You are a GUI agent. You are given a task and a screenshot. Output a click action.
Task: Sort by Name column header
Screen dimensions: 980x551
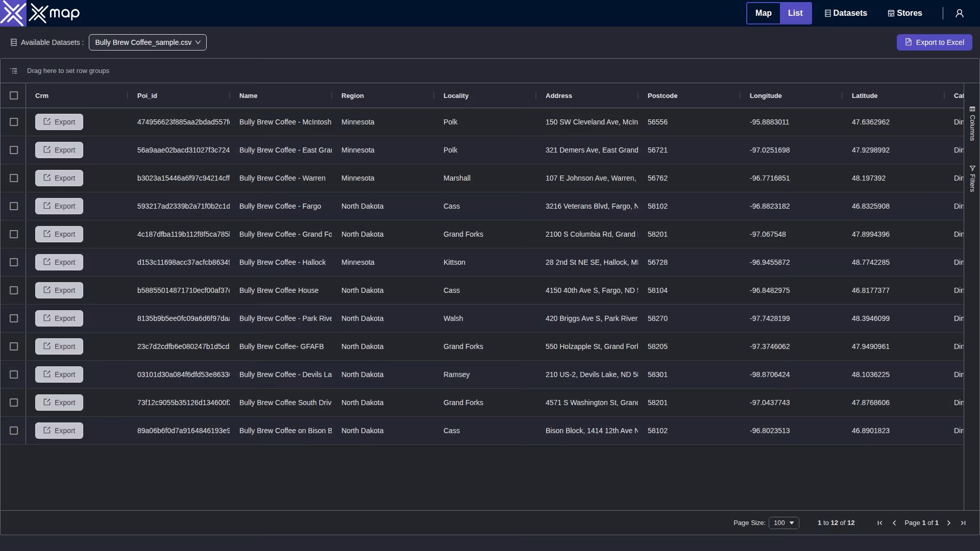248,95
